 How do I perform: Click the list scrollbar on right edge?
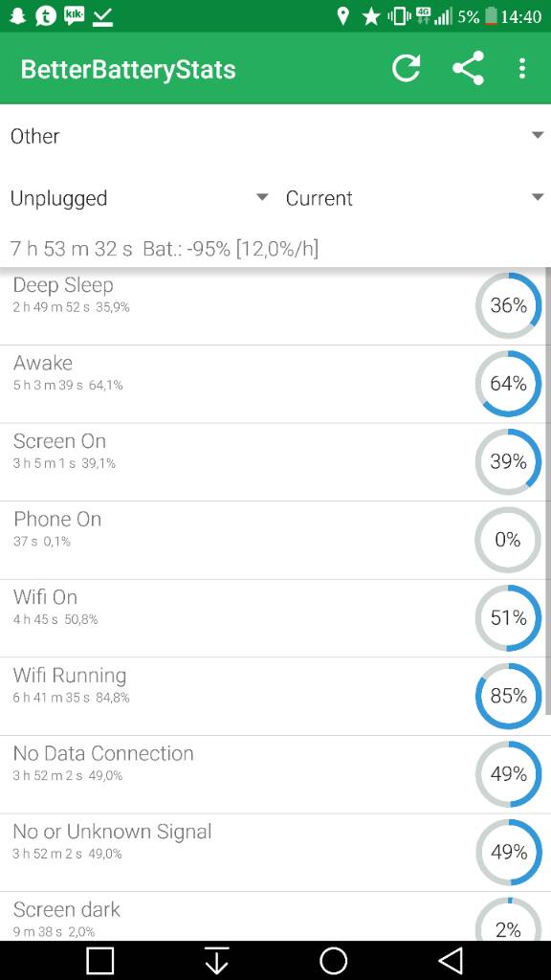click(x=548, y=491)
